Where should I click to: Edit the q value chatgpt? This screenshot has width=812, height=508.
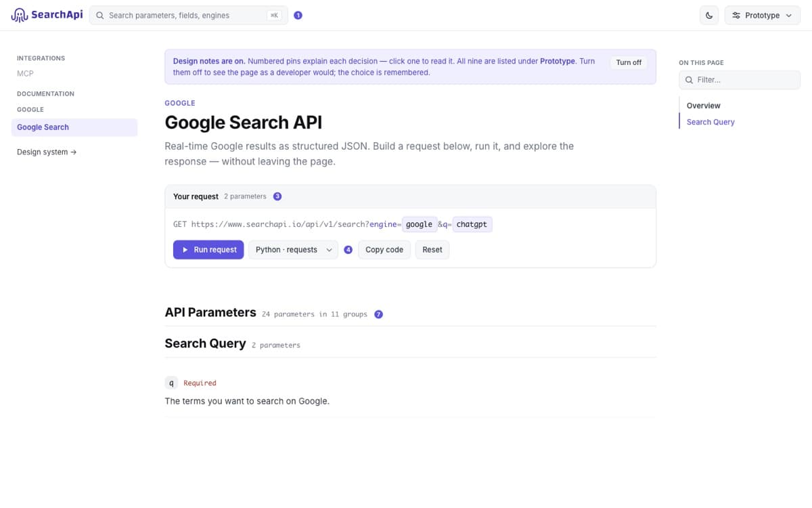tap(472, 224)
